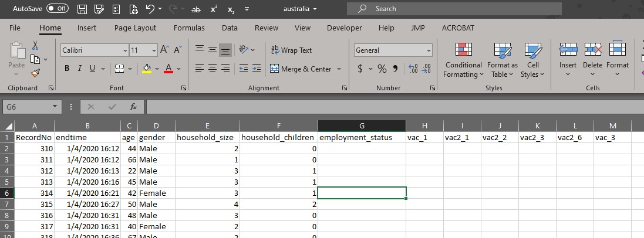Toggle Wrap Text for the cell
The height and width of the screenshot is (238, 644).
click(291, 50)
